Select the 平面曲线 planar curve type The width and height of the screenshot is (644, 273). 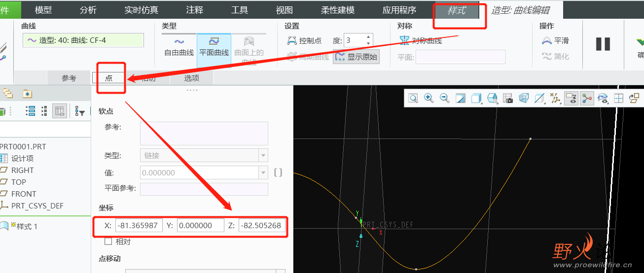[x=214, y=51]
